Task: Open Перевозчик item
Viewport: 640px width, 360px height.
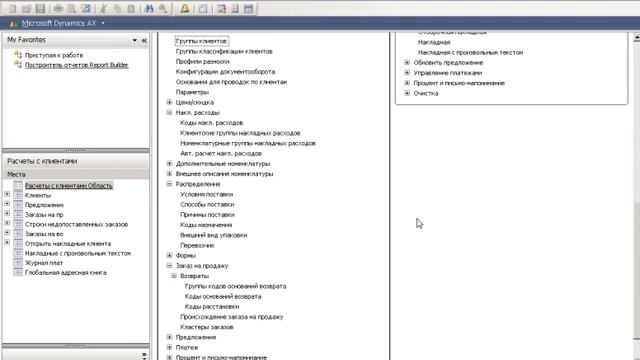Action: 198,245
